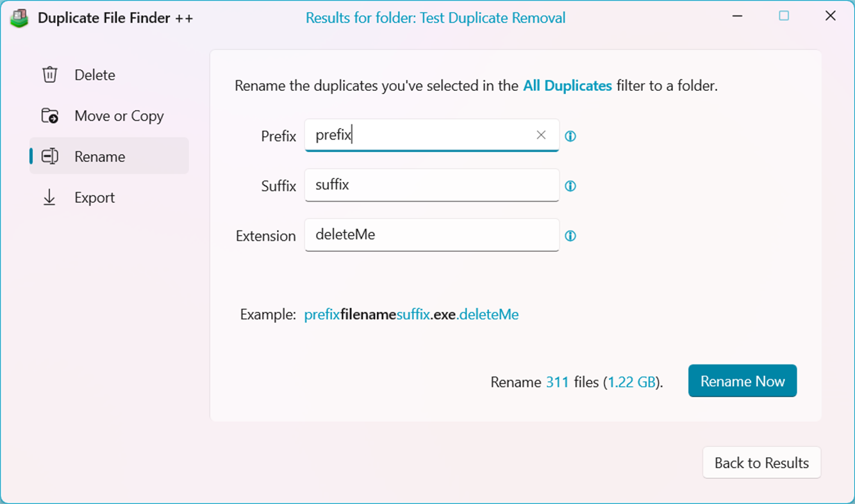
Task: Click the Rename tool icon in sidebar
Action: (49, 156)
